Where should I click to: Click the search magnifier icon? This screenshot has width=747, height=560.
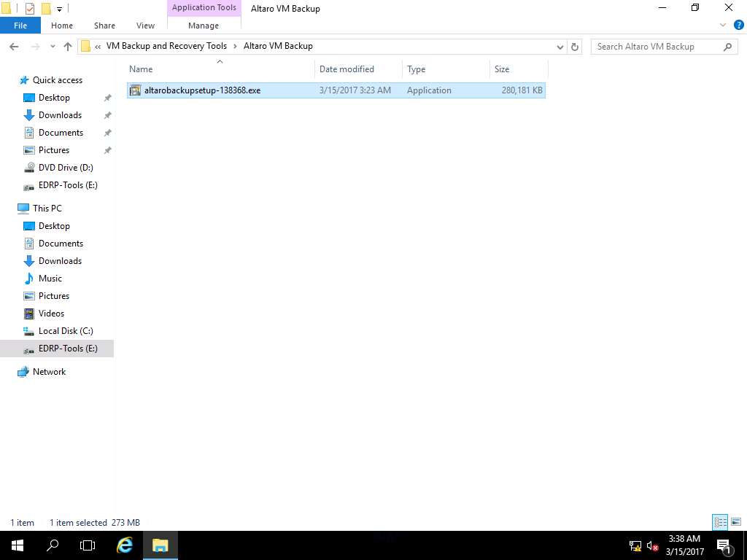click(x=727, y=47)
